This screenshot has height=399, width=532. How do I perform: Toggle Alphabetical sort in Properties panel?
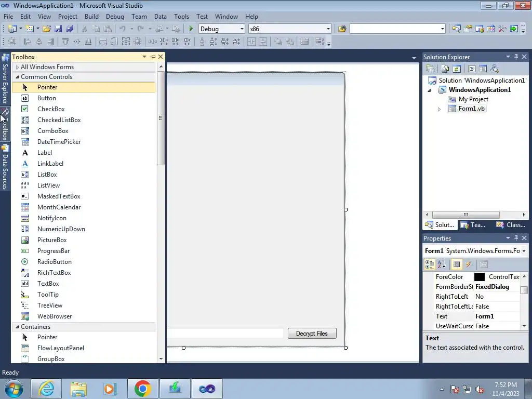tap(442, 264)
